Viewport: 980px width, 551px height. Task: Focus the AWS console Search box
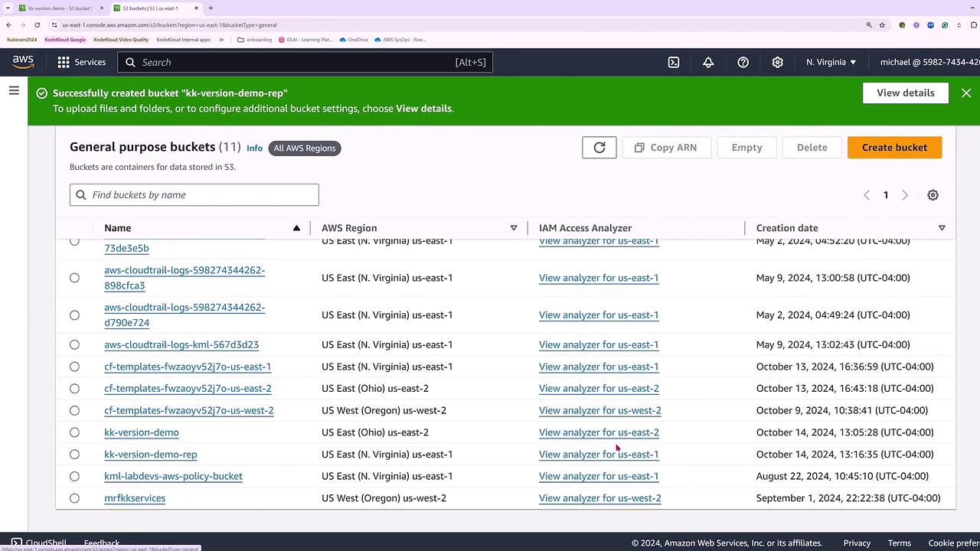tap(305, 62)
